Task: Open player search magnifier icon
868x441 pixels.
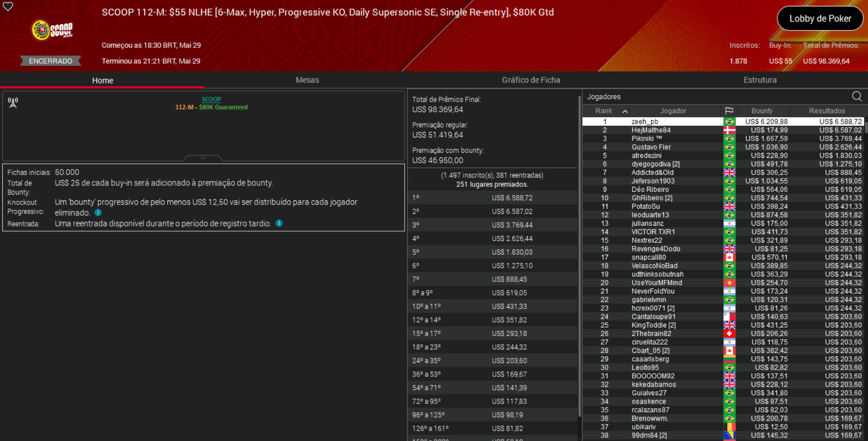Action: (x=857, y=96)
